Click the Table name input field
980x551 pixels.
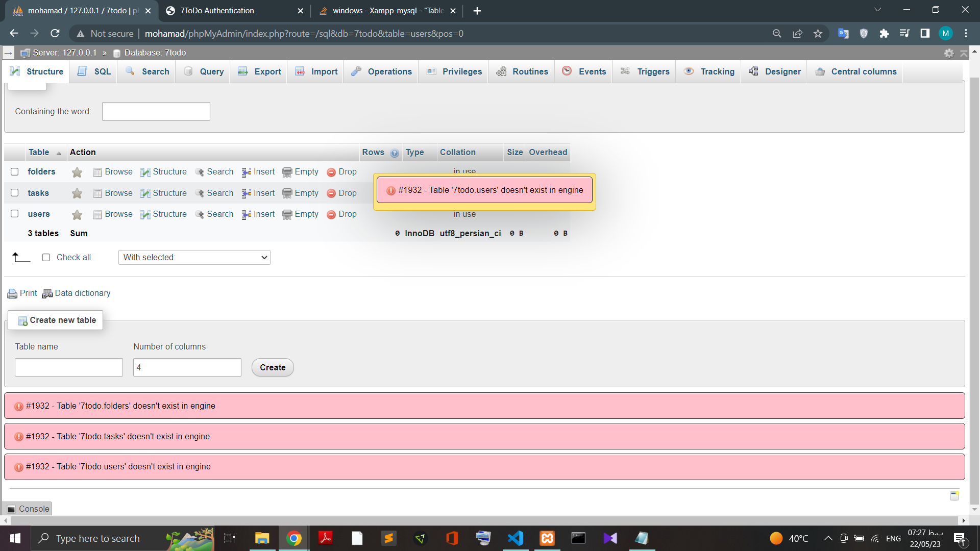coord(69,367)
